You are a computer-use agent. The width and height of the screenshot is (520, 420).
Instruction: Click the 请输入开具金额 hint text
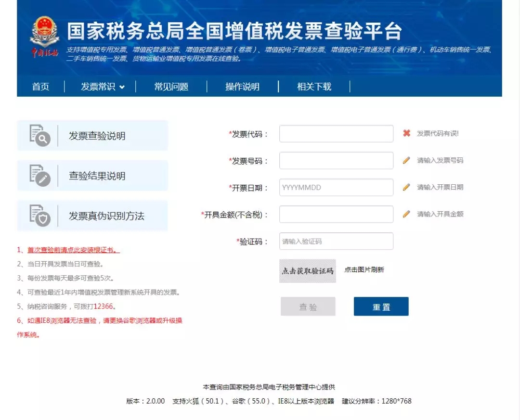(440, 214)
